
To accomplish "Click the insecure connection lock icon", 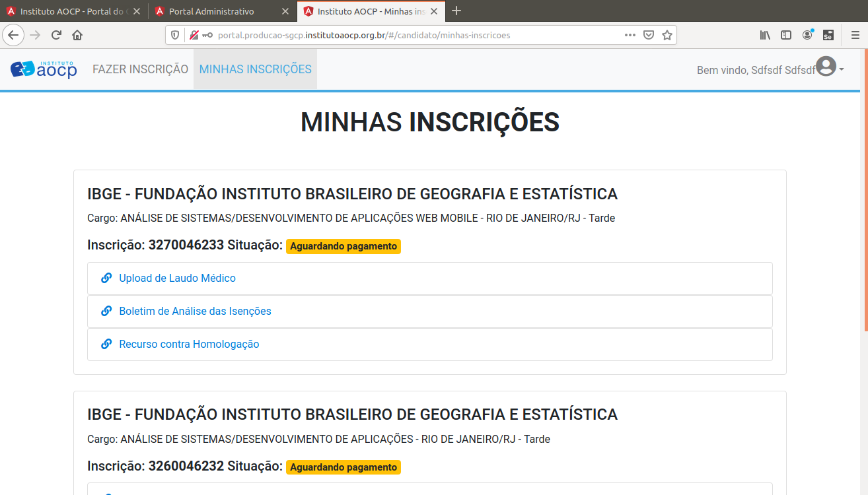I will [x=194, y=35].
